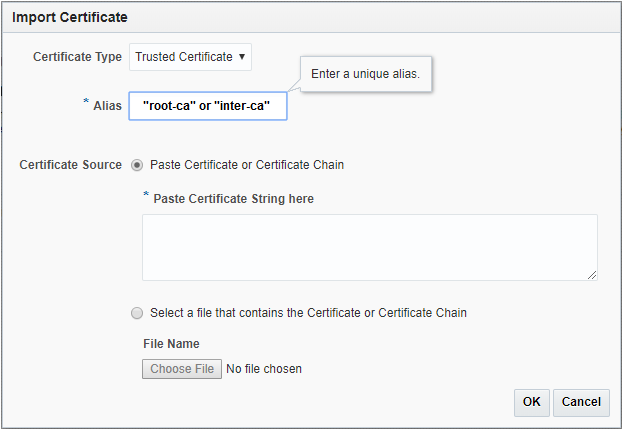Cancel the Import Certificate dialog
The image size is (623, 430).
(581, 402)
